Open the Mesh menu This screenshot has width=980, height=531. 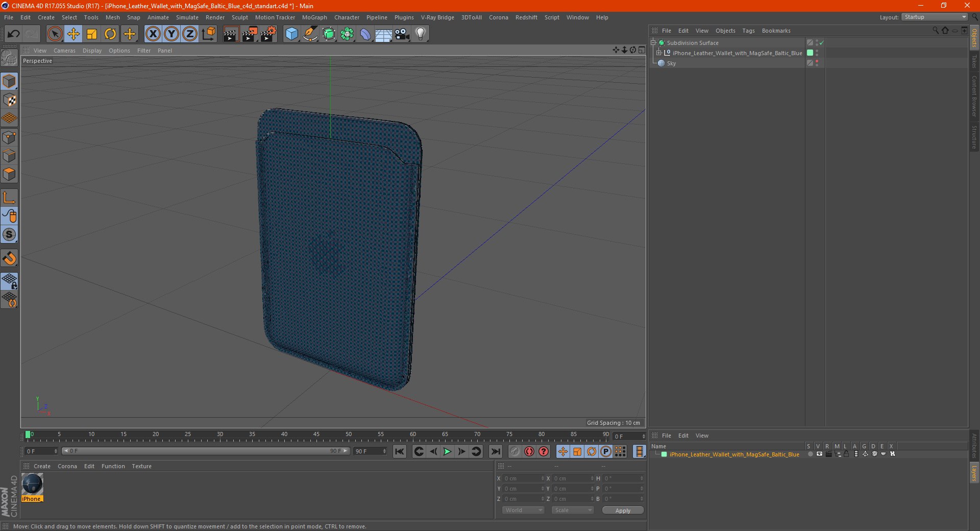pyautogui.click(x=112, y=17)
